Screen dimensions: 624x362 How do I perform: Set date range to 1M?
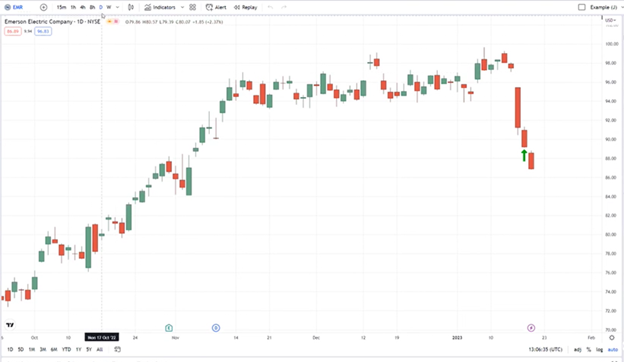32,349
